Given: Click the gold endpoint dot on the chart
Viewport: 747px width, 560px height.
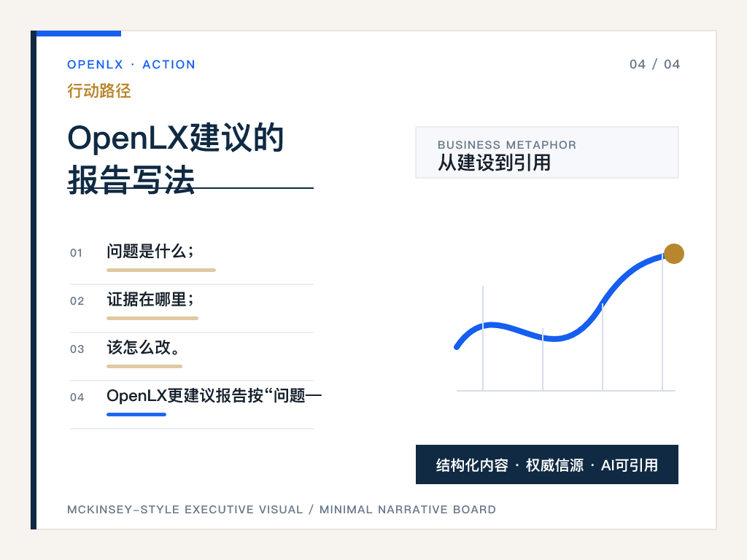Looking at the screenshot, I should point(673,253).
